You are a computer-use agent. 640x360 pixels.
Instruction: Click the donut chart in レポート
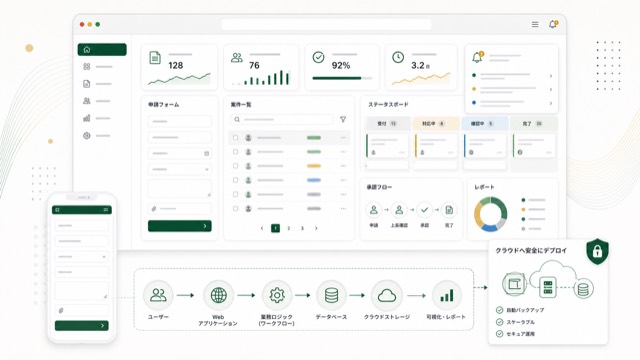click(x=491, y=214)
